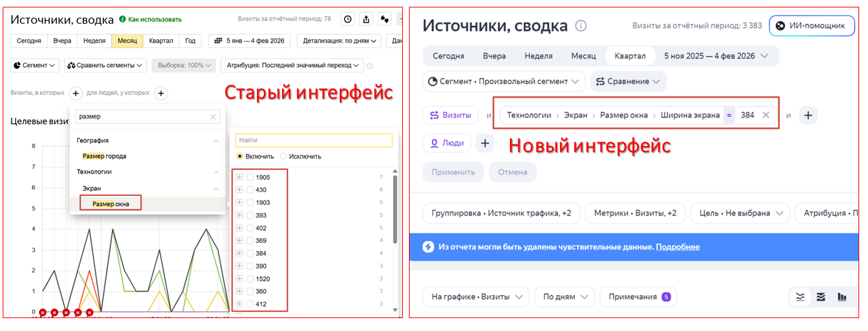
Task: Tick the checkbox next to 384
Action: (250, 253)
